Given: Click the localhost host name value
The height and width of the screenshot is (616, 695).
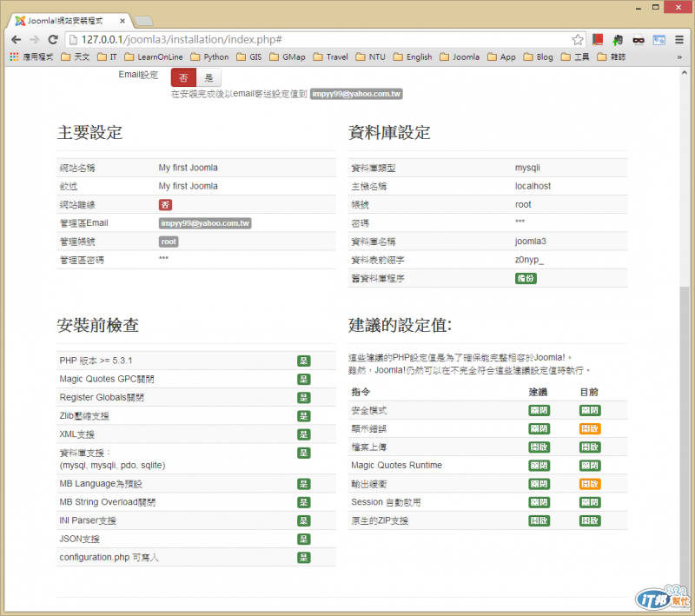Looking at the screenshot, I should click(x=533, y=186).
